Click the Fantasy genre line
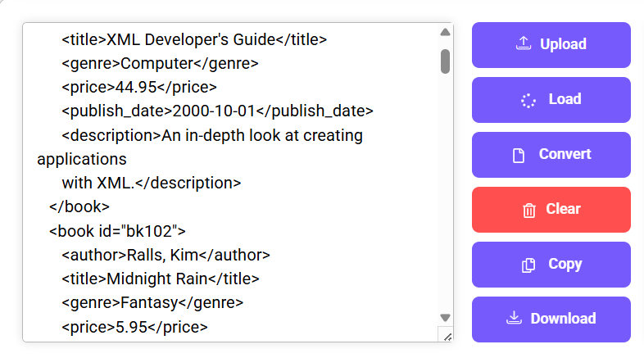Screen dimensions: 644x358 [x=152, y=303]
